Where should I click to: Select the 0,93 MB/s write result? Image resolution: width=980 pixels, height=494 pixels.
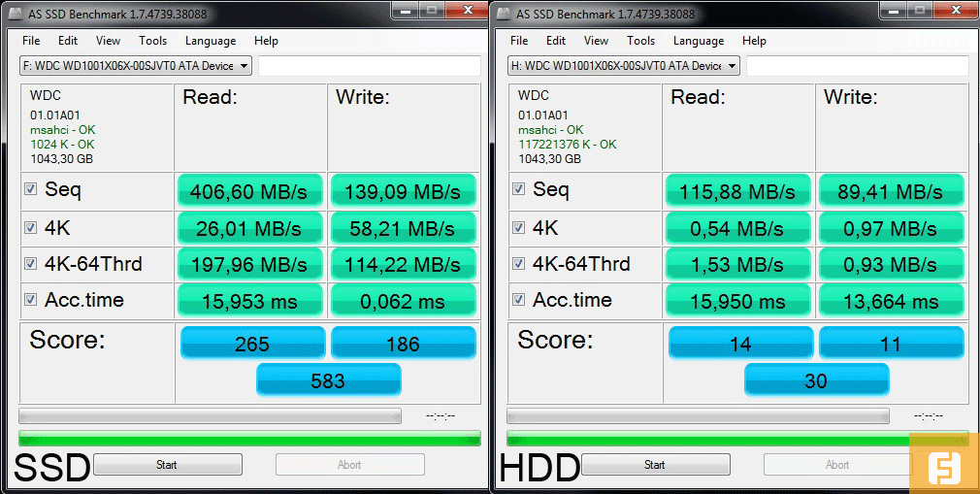click(x=892, y=265)
